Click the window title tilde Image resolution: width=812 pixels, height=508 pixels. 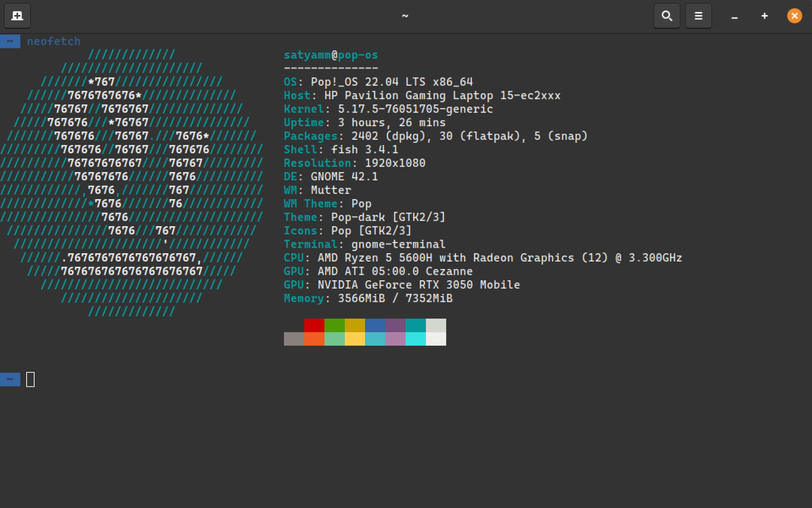(405, 16)
